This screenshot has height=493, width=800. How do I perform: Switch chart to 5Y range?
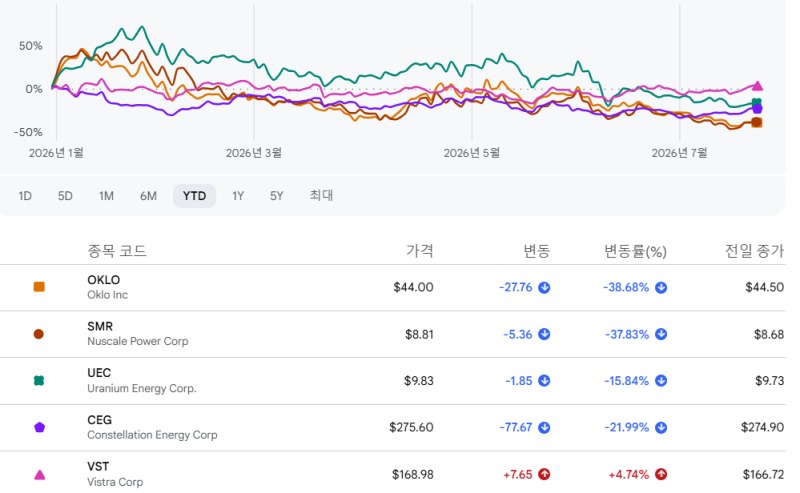coord(277,196)
